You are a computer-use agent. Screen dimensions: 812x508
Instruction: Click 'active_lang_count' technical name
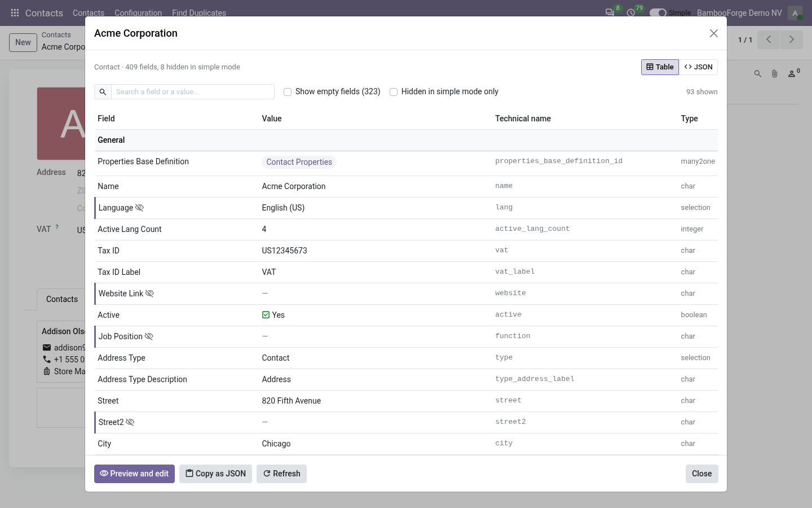pyautogui.click(x=532, y=229)
